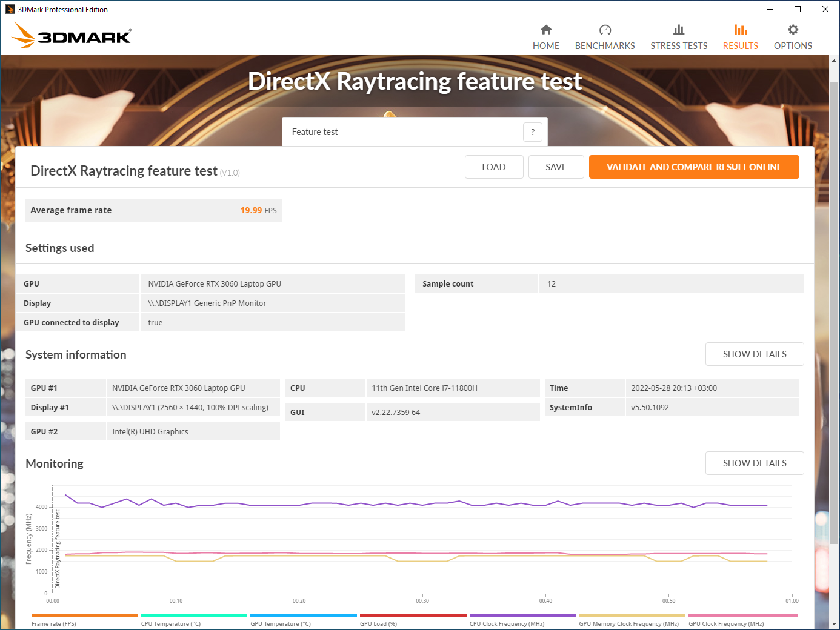Open the Home tab icon
Image resolution: width=840 pixels, height=630 pixels.
pos(546,30)
